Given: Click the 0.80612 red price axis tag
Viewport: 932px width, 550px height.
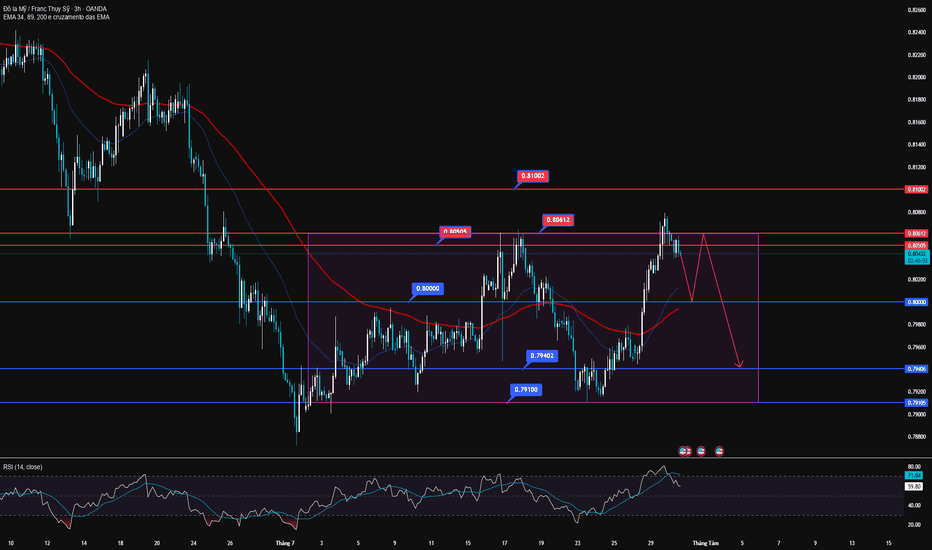Looking at the screenshot, I should [915, 233].
